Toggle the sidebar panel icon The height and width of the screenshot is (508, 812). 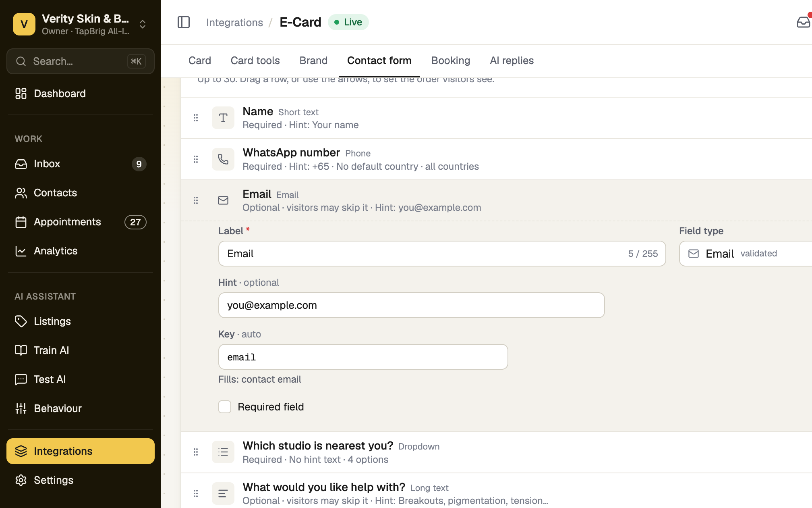tap(184, 22)
